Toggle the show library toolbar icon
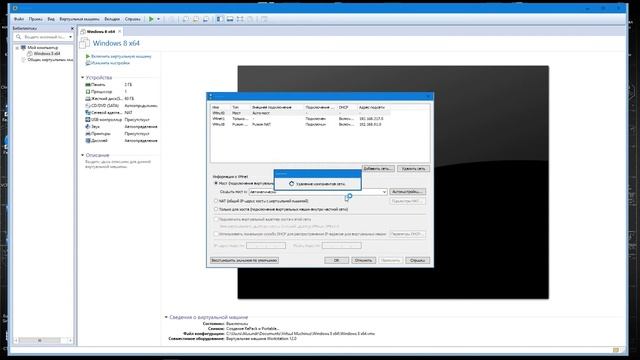The height and width of the screenshot is (360, 640). (220, 19)
